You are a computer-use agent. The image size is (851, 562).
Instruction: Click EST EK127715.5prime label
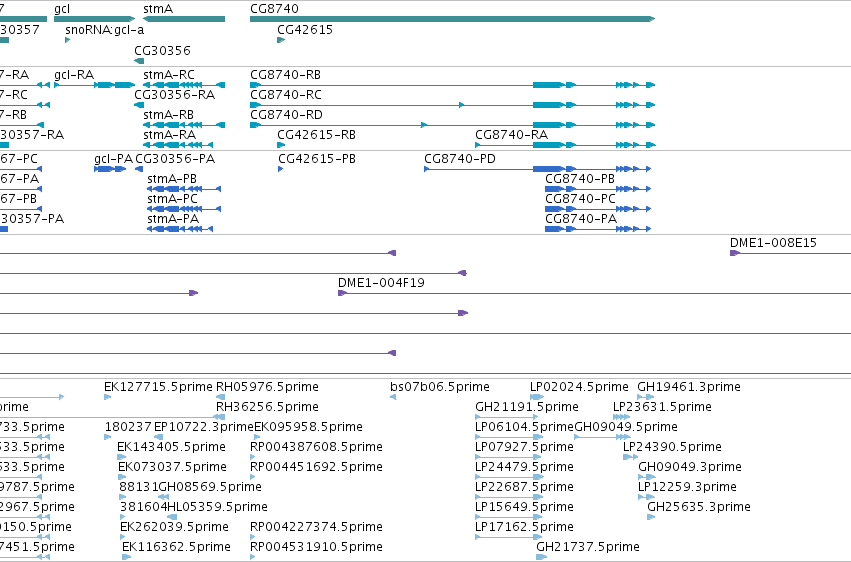158,387
